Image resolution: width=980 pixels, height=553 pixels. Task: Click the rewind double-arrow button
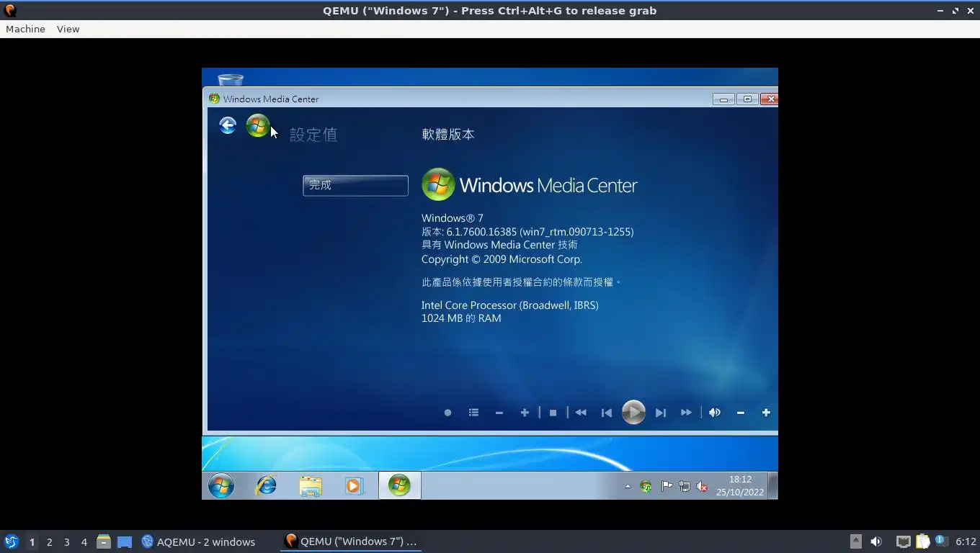click(581, 413)
